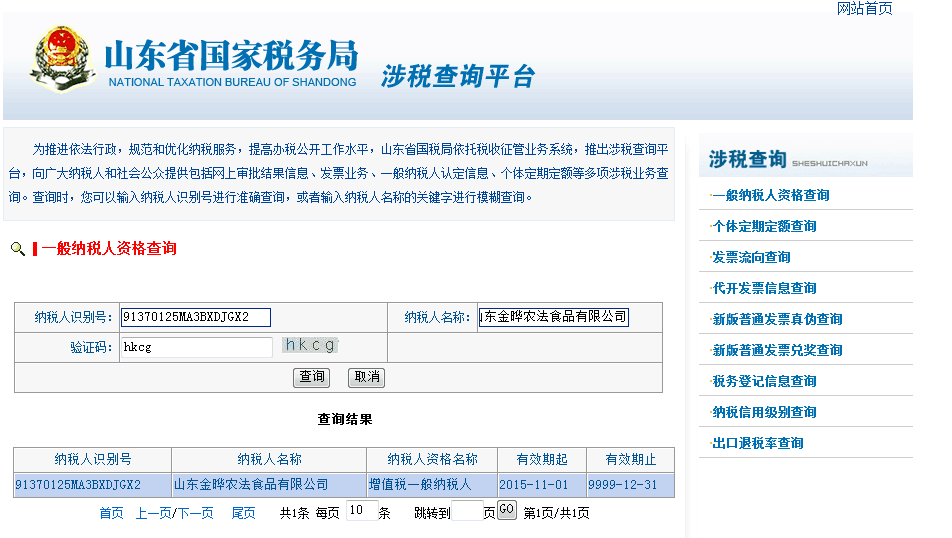Click the GO page jump button

pyautogui.click(x=506, y=510)
